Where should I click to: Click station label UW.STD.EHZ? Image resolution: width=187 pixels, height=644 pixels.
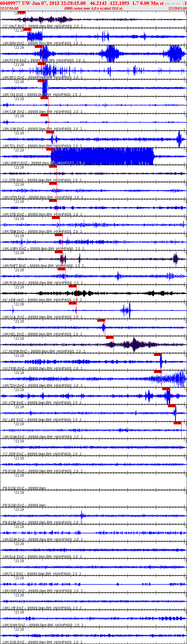(x=14, y=214)
